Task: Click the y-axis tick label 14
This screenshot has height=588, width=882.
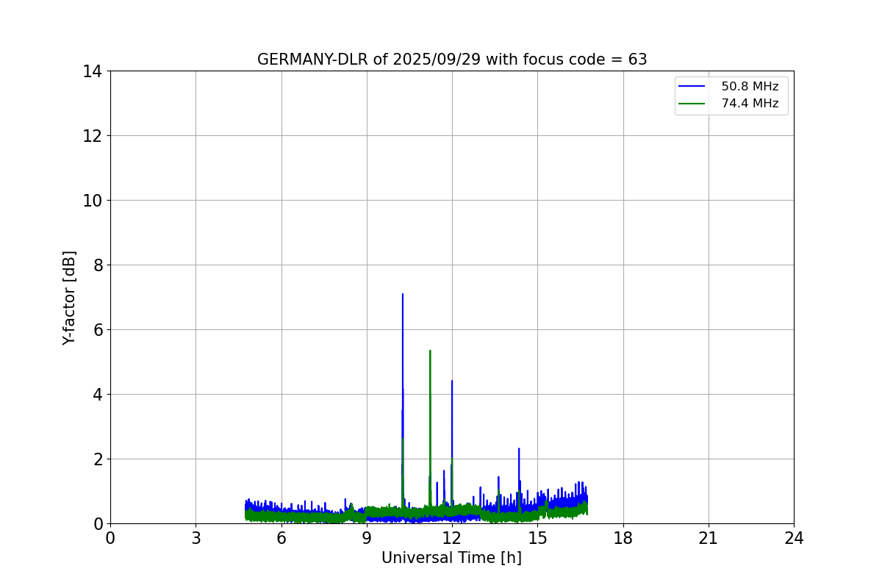Action: 92,71
